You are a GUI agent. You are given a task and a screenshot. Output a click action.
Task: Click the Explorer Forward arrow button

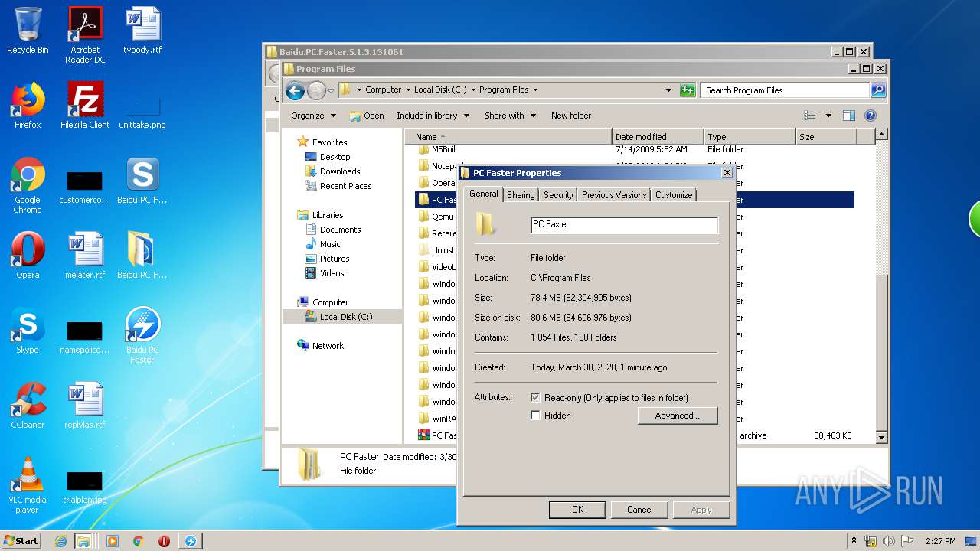click(316, 91)
